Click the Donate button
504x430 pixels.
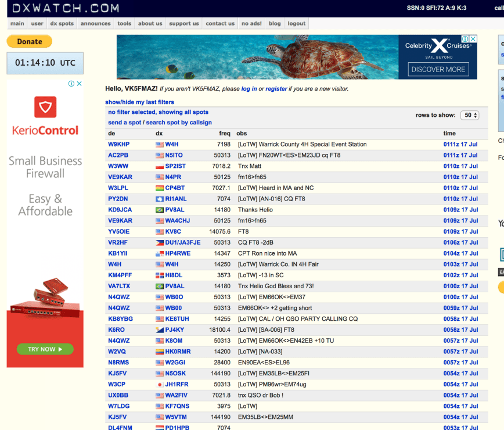tap(29, 41)
